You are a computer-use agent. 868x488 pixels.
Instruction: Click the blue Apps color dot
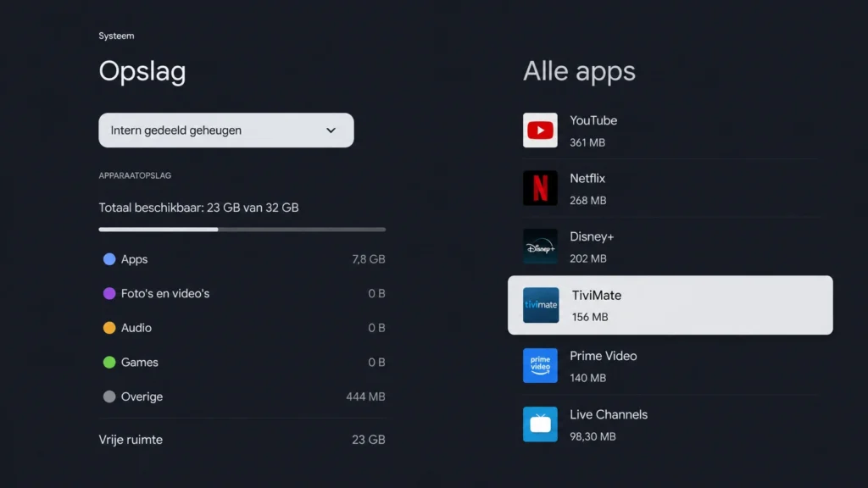(x=109, y=259)
